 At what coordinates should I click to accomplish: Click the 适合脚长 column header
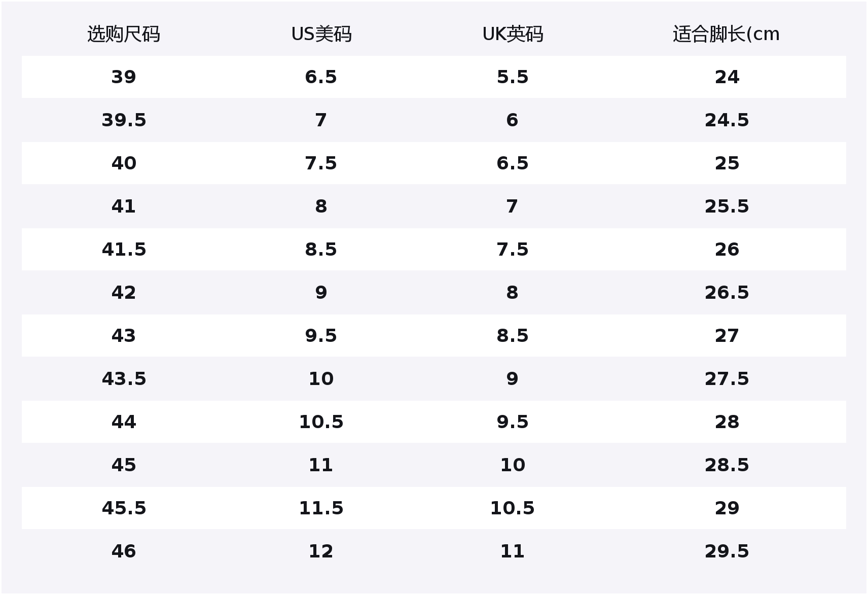[726, 34]
